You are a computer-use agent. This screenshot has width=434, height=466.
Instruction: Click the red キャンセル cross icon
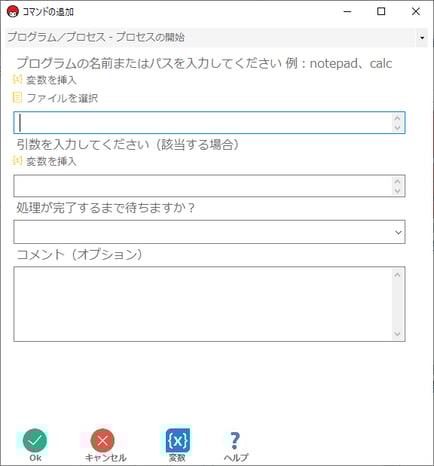103,440
